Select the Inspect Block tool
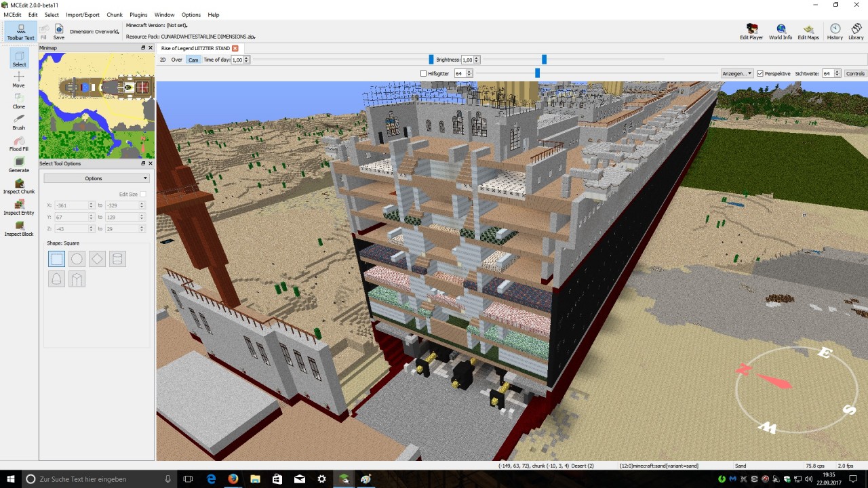Viewport: 868px width, 488px height. [x=18, y=229]
